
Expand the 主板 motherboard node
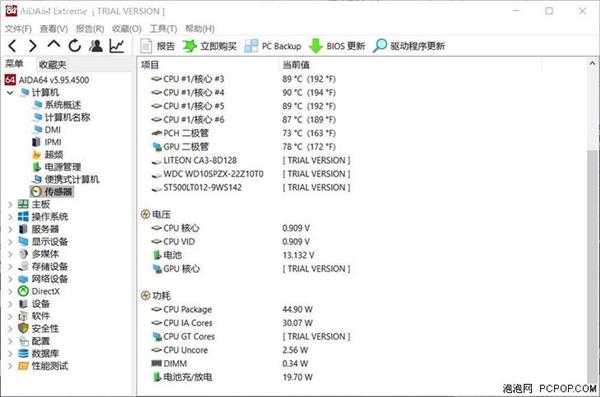point(10,204)
